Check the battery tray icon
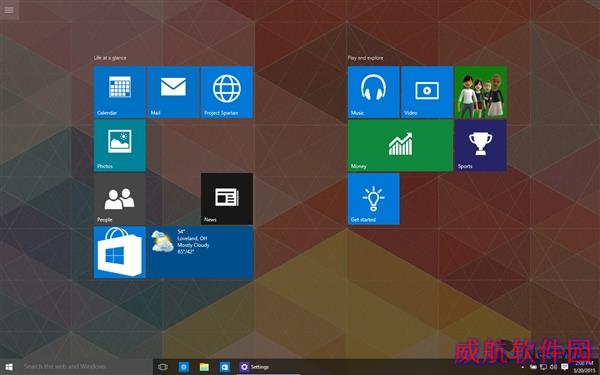600x375 pixels. [533, 367]
